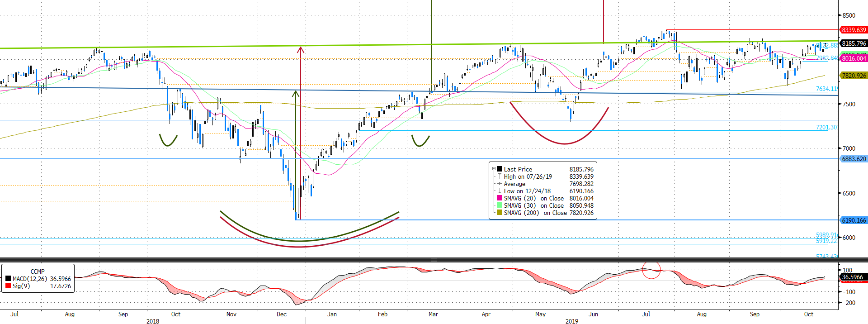Click the red Sig(9) swatch
Image resolution: width=868 pixels, height=324 pixels.
click(8, 286)
